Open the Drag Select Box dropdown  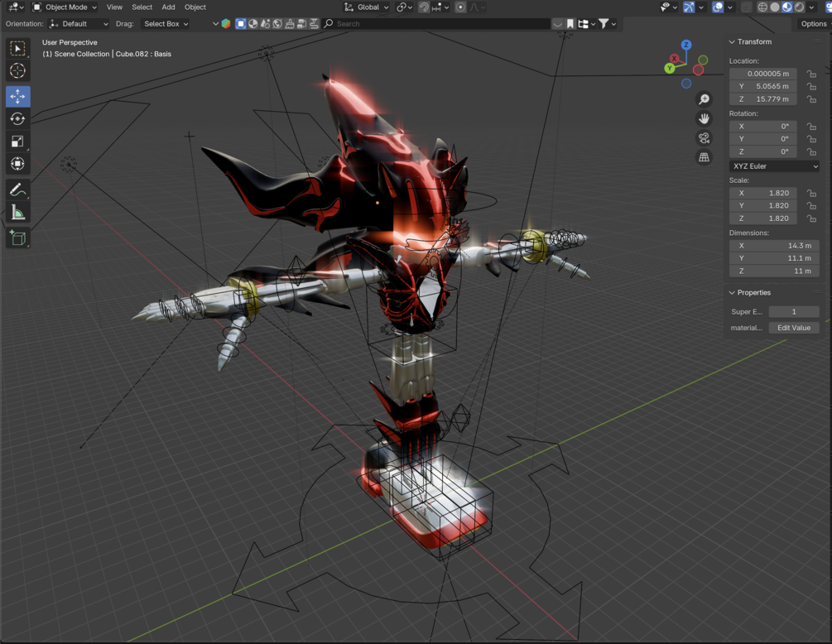pos(165,23)
